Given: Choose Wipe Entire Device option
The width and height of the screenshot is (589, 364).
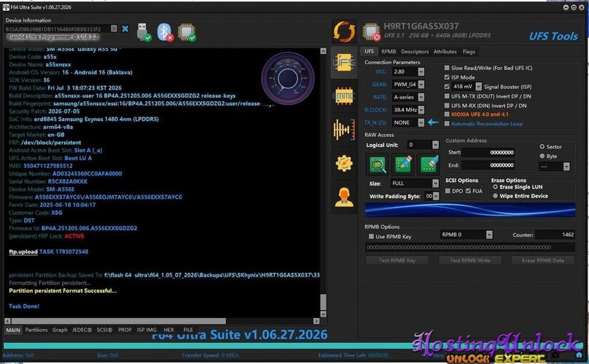Looking at the screenshot, I should [496, 196].
